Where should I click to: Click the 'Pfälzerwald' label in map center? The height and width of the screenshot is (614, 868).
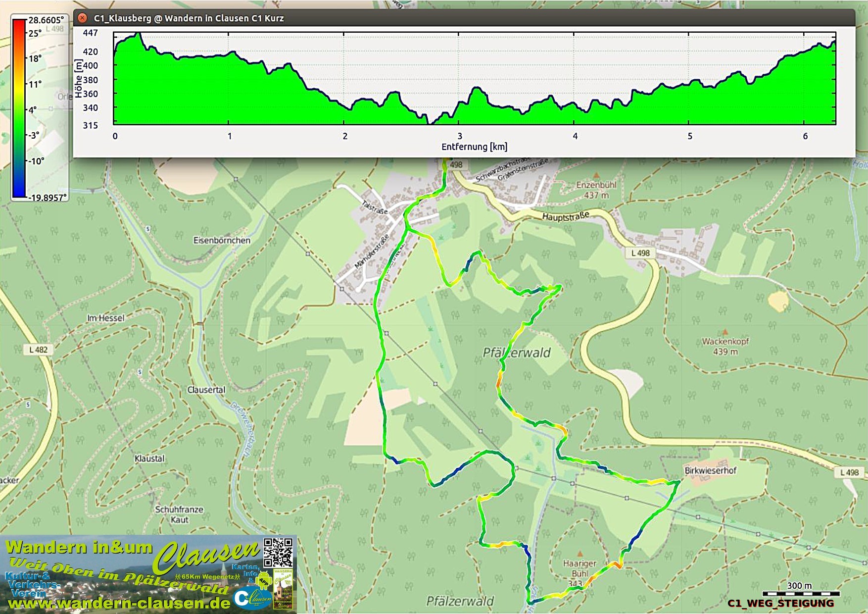tap(516, 353)
